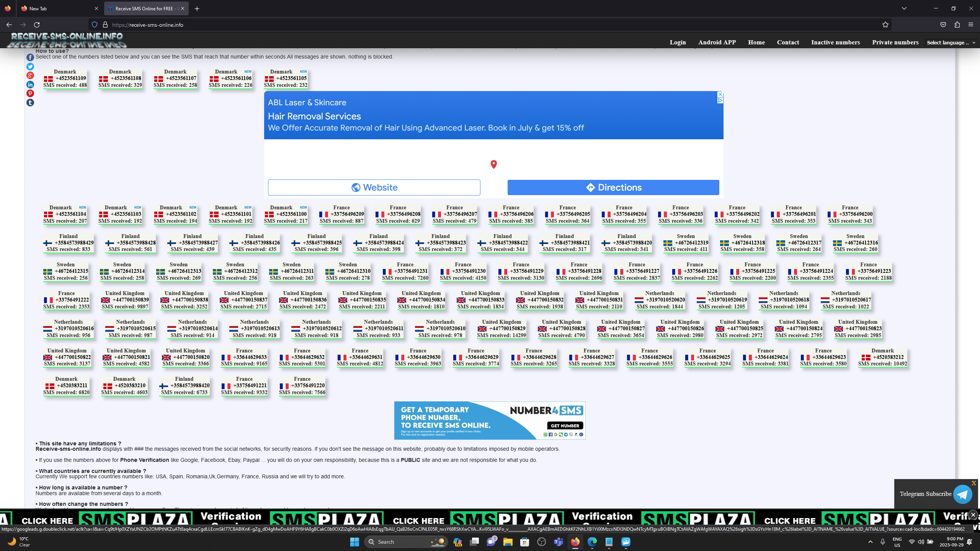
Task: Bookmark this page with star icon
Action: (885, 25)
